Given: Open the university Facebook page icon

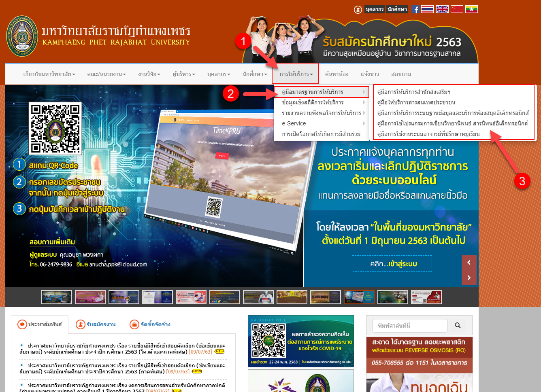Looking at the screenshot, I should pos(415,9).
